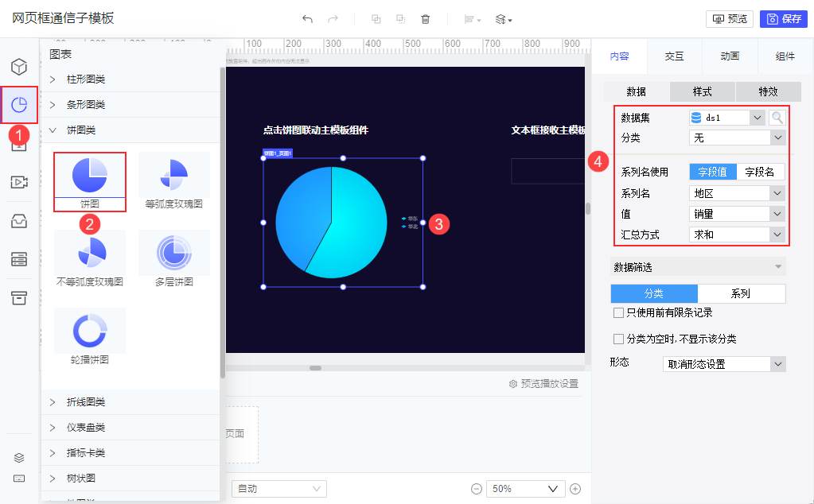The height and width of the screenshot is (504, 814).
Task: Select the 轮播饼图 chart thumbnail
Action: pos(90,337)
